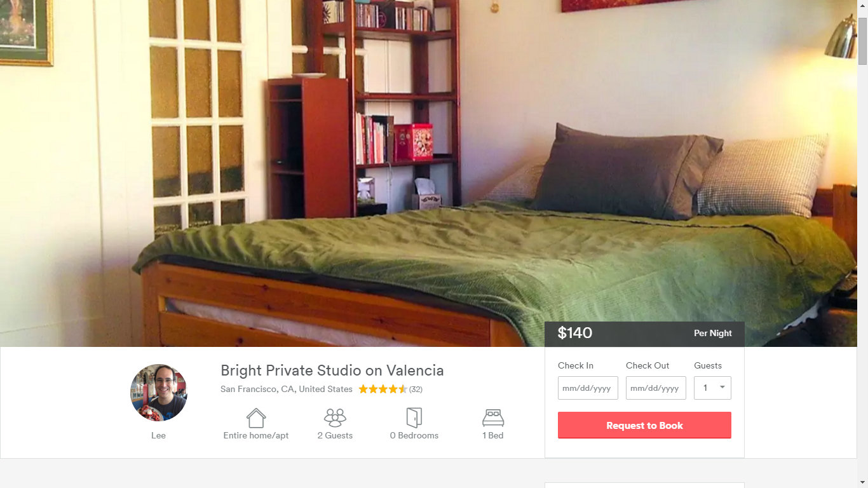868x488 pixels.
Task: Open host Lee's profile photo
Action: (x=159, y=393)
